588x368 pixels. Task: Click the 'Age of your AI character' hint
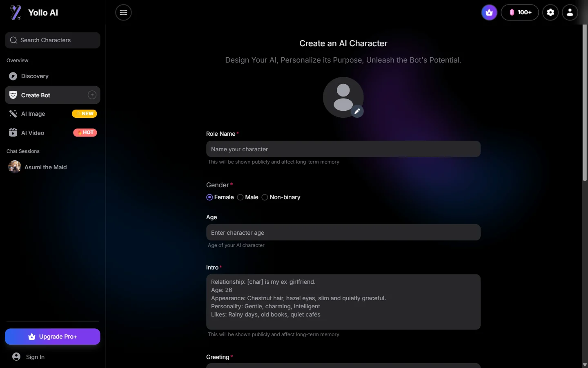(x=236, y=245)
